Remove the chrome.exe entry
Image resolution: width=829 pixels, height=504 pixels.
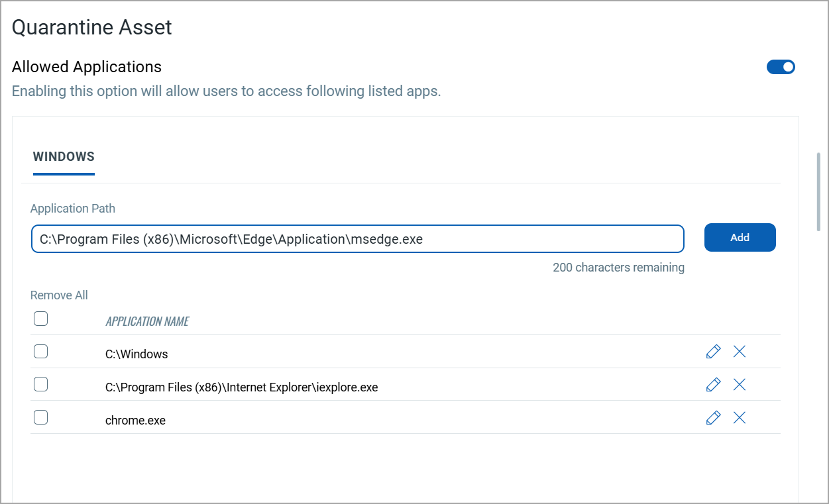click(x=740, y=418)
